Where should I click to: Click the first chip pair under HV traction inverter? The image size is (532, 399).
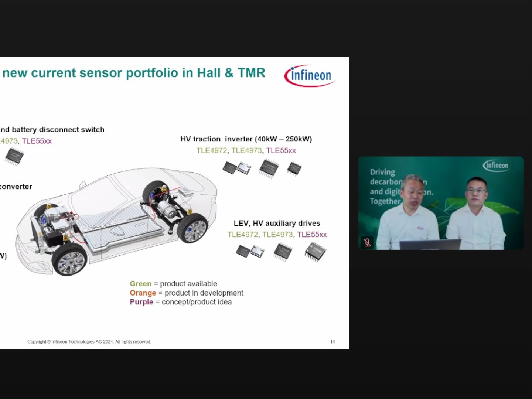pyautogui.click(x=237, y=168)
